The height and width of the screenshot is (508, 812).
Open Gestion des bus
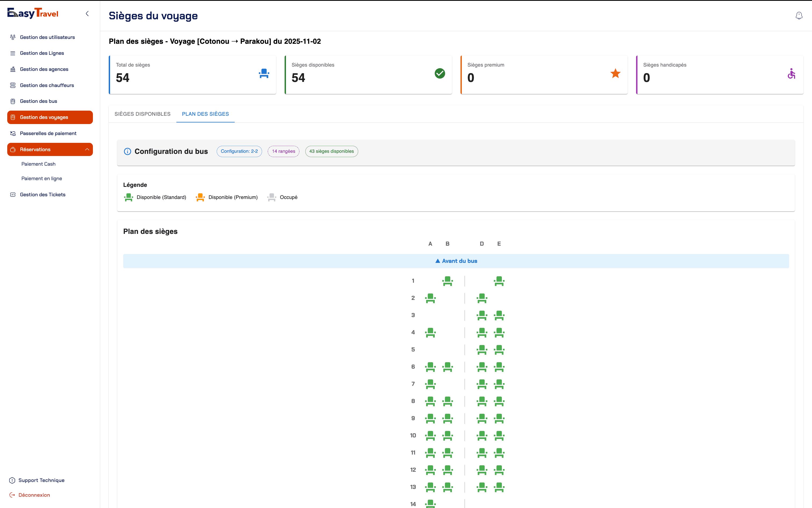point(50,101)
